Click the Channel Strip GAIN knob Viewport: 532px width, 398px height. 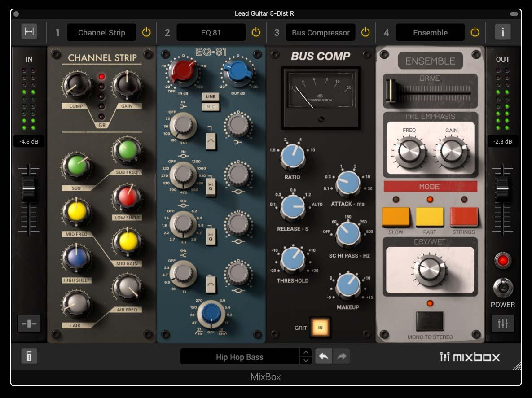(127, 85)
